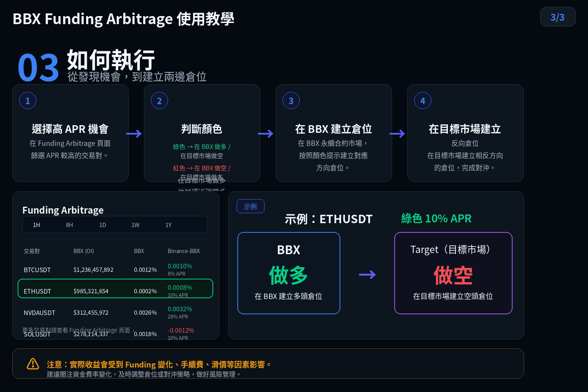Click the 選擇高 APR 機會 step card
The width and height of the screenshot is (588, 392).
point(70,133)
